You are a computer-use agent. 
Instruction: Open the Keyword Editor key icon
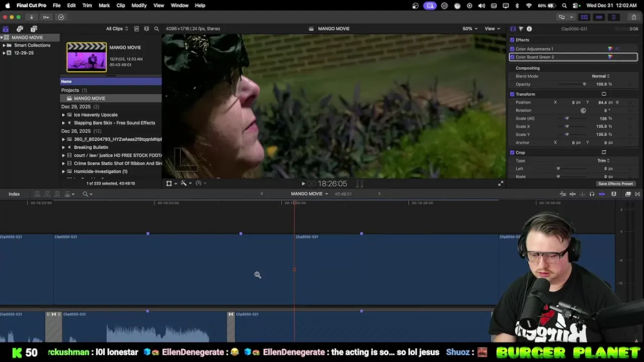coord(46,17)
